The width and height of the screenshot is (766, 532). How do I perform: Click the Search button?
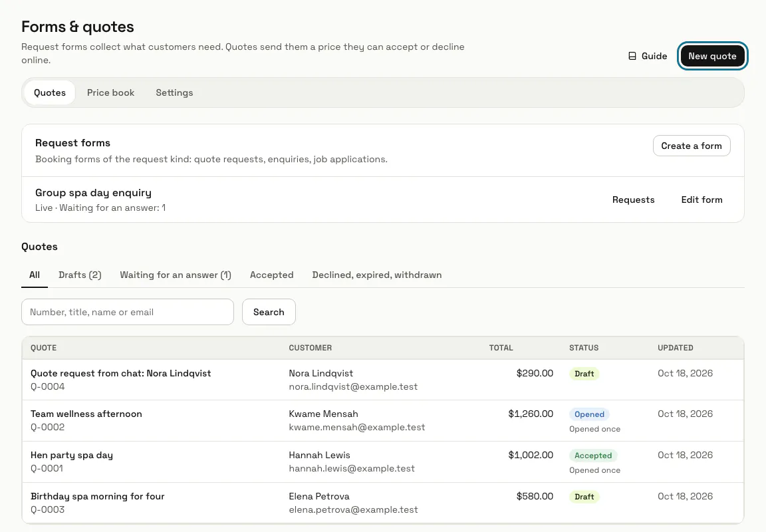pyautogui.click(x=269, y=312)
